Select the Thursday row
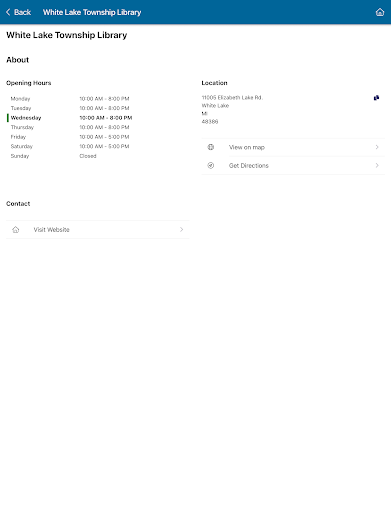The image size is (391, 512). coord(71,127)
